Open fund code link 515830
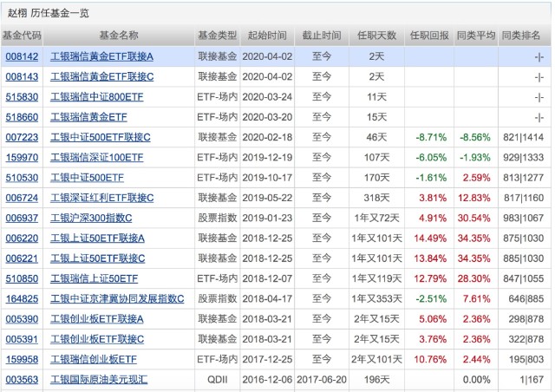 point(22,97)
